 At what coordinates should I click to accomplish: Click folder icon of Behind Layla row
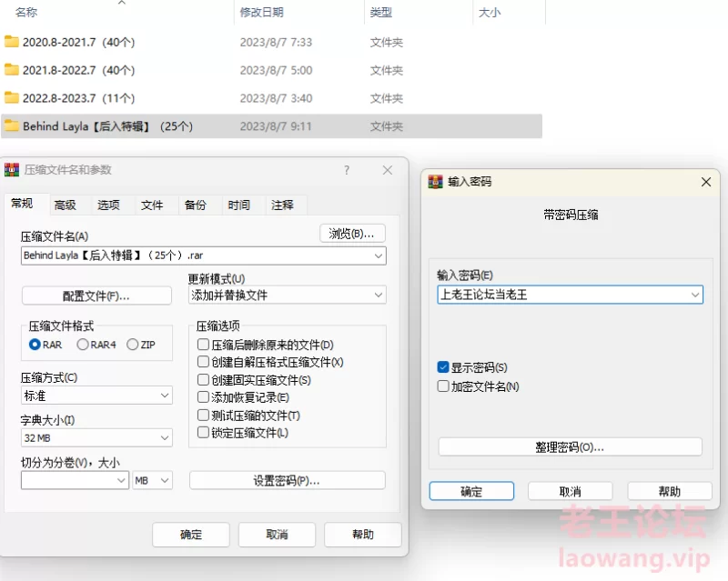[12, 125]
